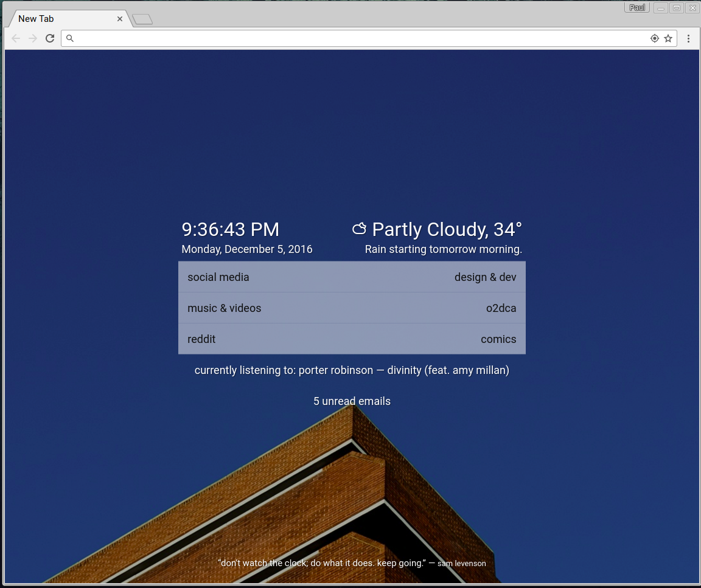This screenshot has height=588, width=701.
Task: Focus the address bar input field
Action: pos(359,38)
